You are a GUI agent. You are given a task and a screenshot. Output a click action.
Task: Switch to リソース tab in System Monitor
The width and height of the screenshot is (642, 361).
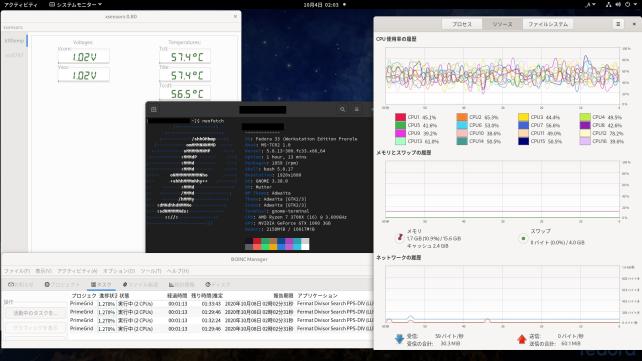(502, 24)
